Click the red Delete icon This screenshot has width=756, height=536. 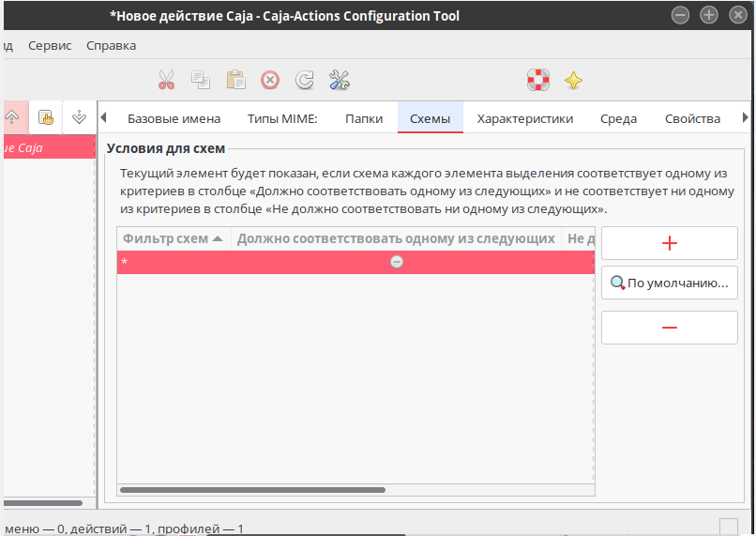270,80
